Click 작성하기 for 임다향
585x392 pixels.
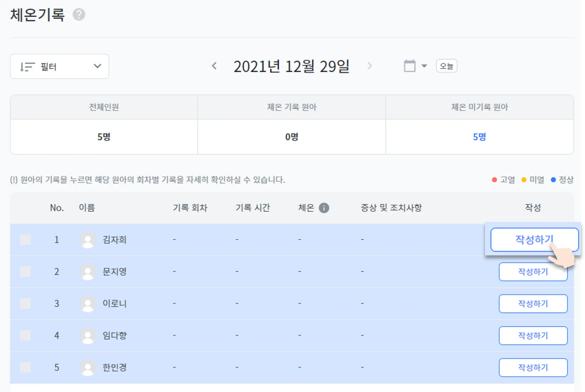(533, 335)
